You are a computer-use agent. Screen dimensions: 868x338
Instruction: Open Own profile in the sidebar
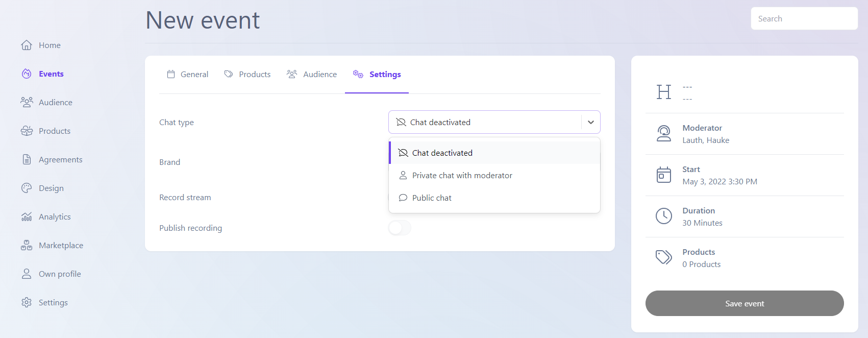tap(60, 274)
